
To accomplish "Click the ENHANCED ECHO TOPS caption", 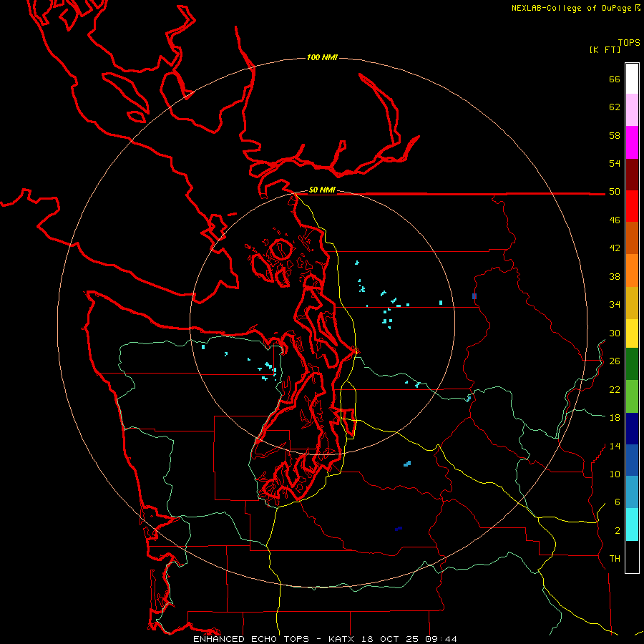I will [251, 639].
